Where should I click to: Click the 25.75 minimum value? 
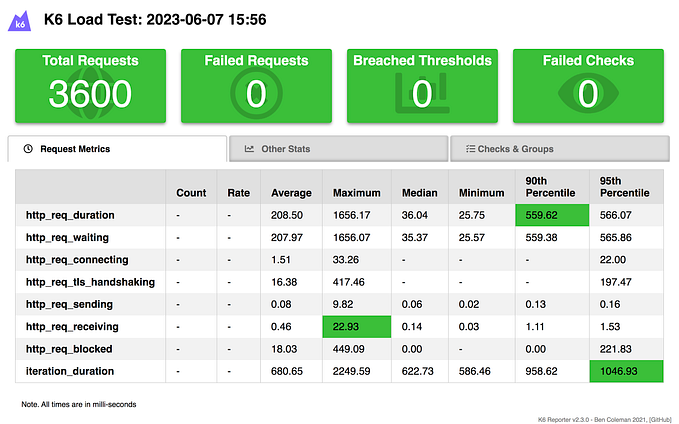pos(472,215)
